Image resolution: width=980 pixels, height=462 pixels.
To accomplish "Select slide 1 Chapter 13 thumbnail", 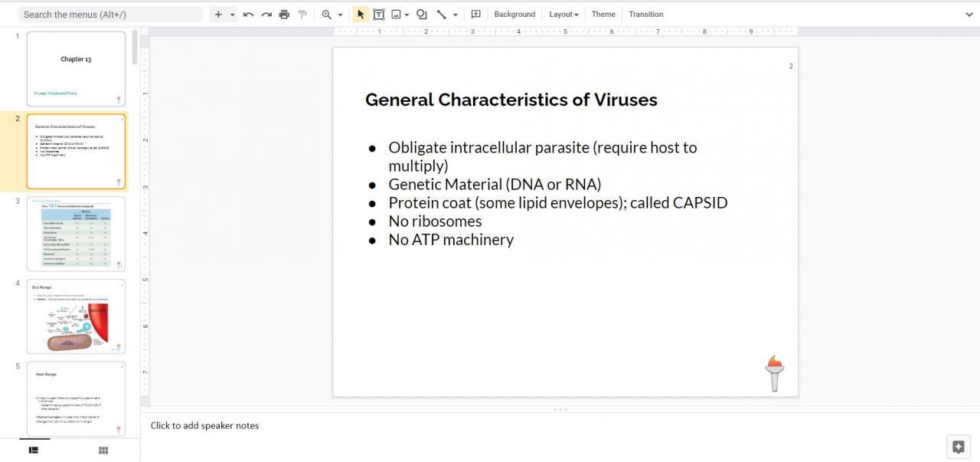I will 76,69.
